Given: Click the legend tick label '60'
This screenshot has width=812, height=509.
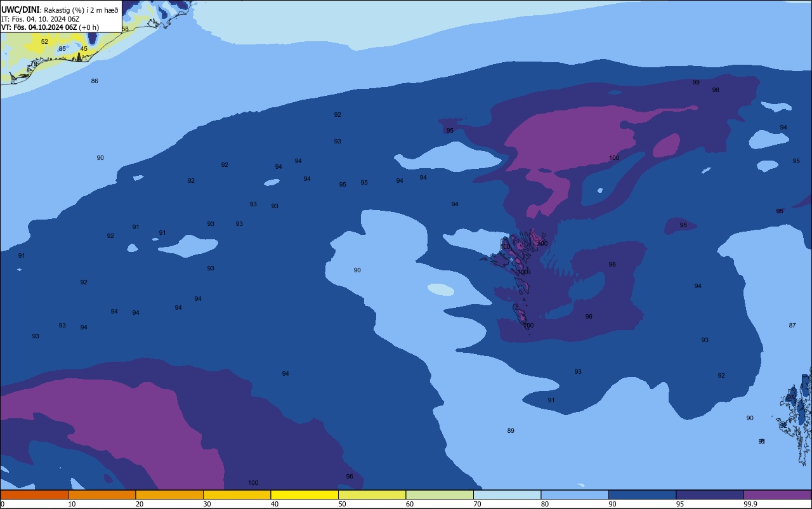Looking at the screenshot, I should [410, 504].
